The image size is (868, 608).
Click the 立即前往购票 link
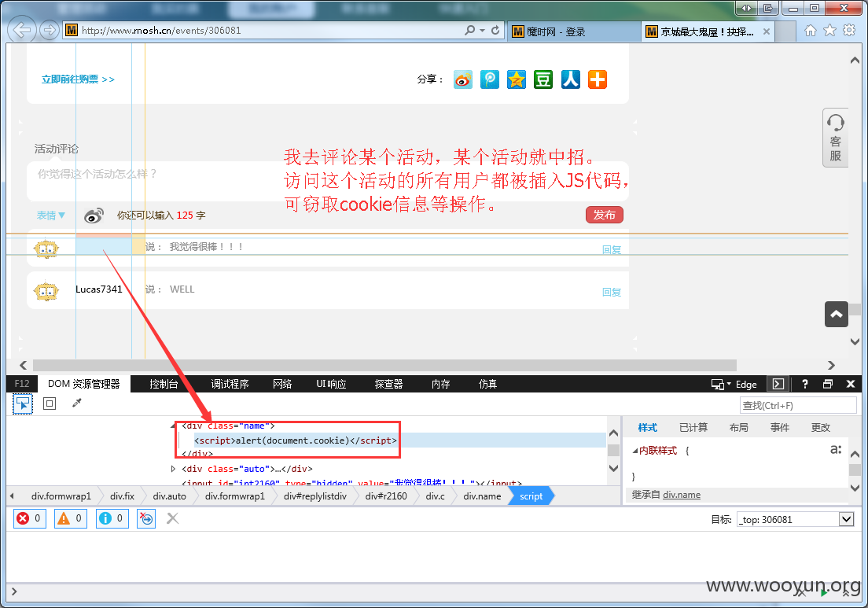[x=78, y=79]
